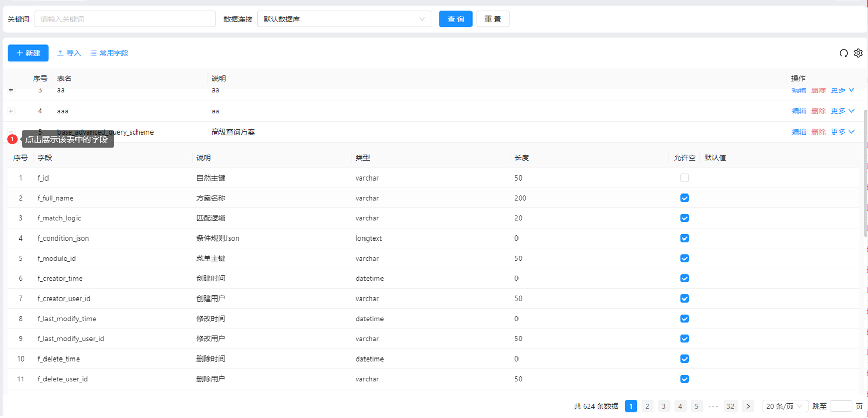Toggle allow-null checkbox for f_id
This screenshot has width=868, height=418.
point(684,178)
